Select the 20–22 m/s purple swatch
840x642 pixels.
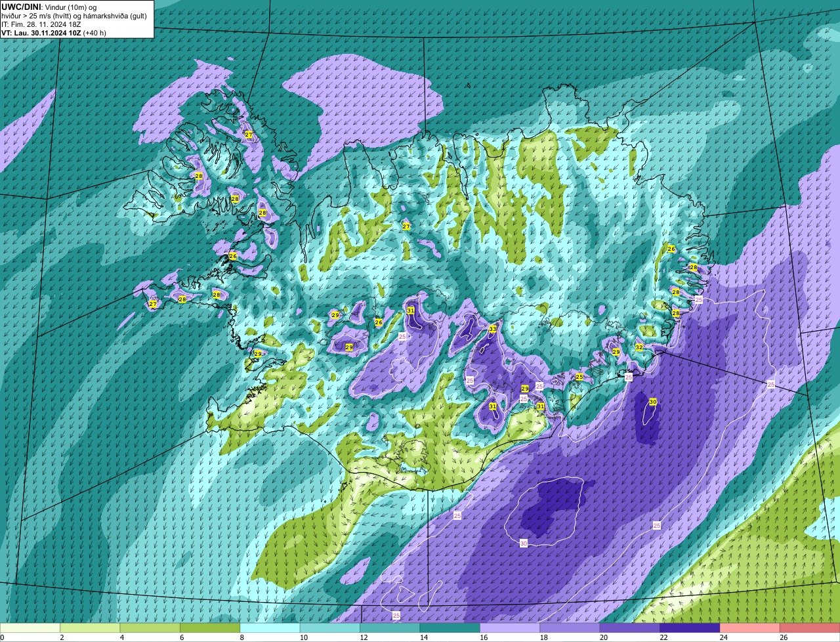click(x=631, y=628)
